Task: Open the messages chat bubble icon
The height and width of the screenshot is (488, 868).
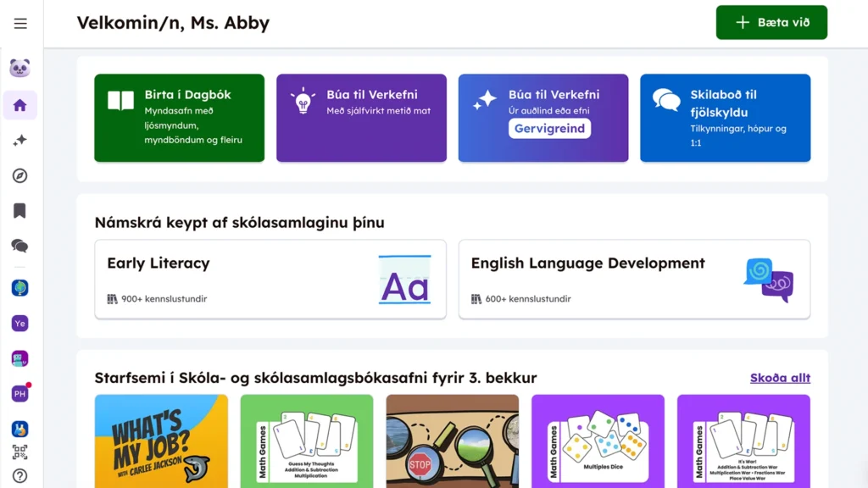Action: (x=20, y=246)
